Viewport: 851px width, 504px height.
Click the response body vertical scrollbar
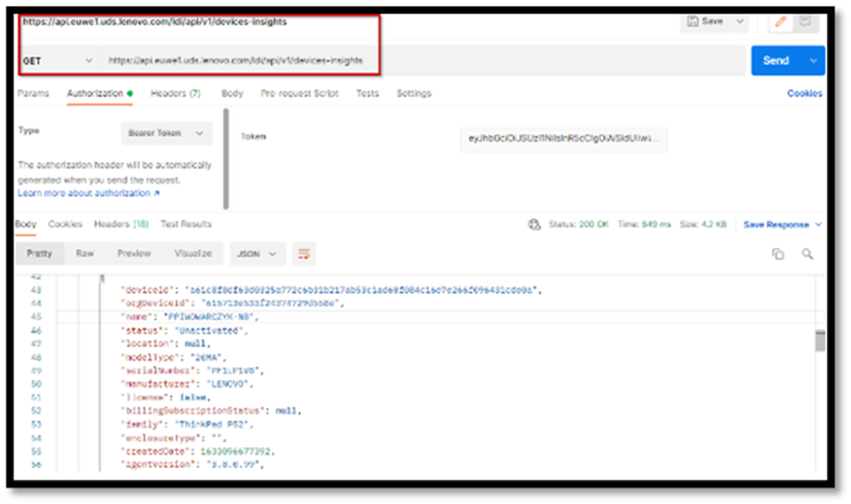coord(820,341)
